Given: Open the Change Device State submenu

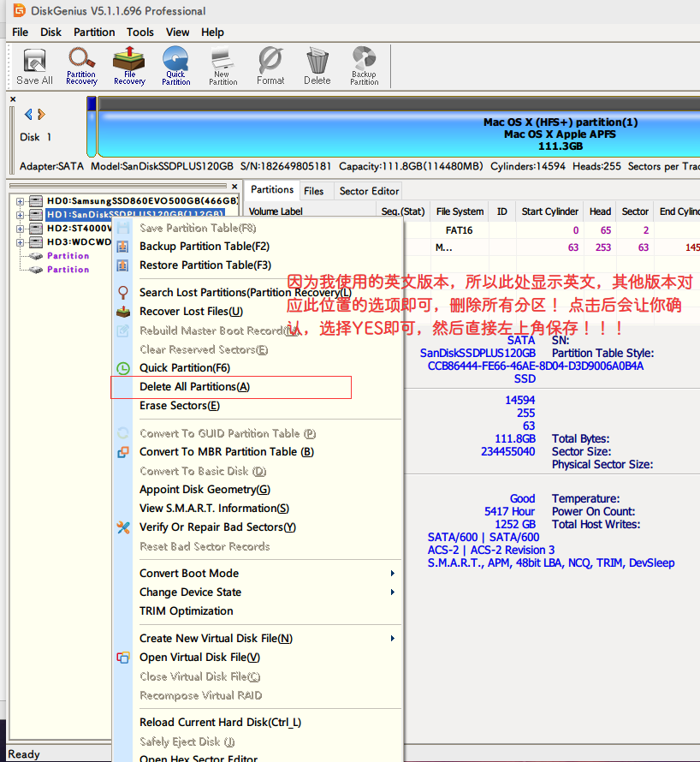Looking at the screenshot, I should click(x=267, y=592).
